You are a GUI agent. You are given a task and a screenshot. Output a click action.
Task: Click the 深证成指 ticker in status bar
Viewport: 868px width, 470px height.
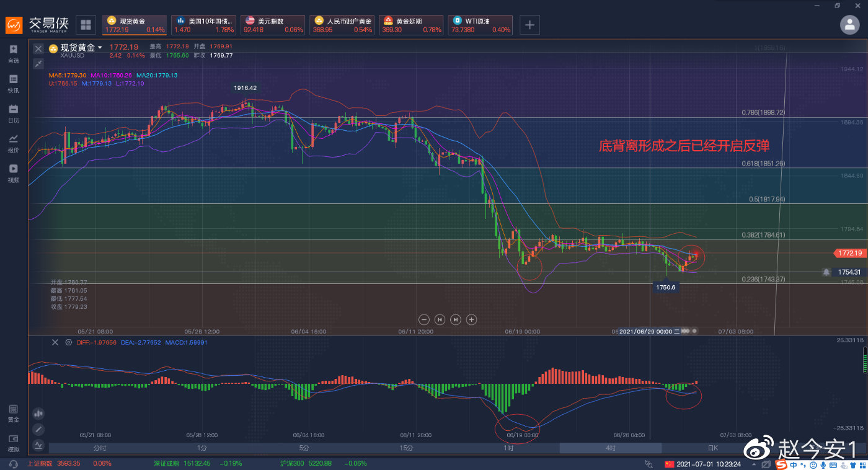click(x=198, y=463)
